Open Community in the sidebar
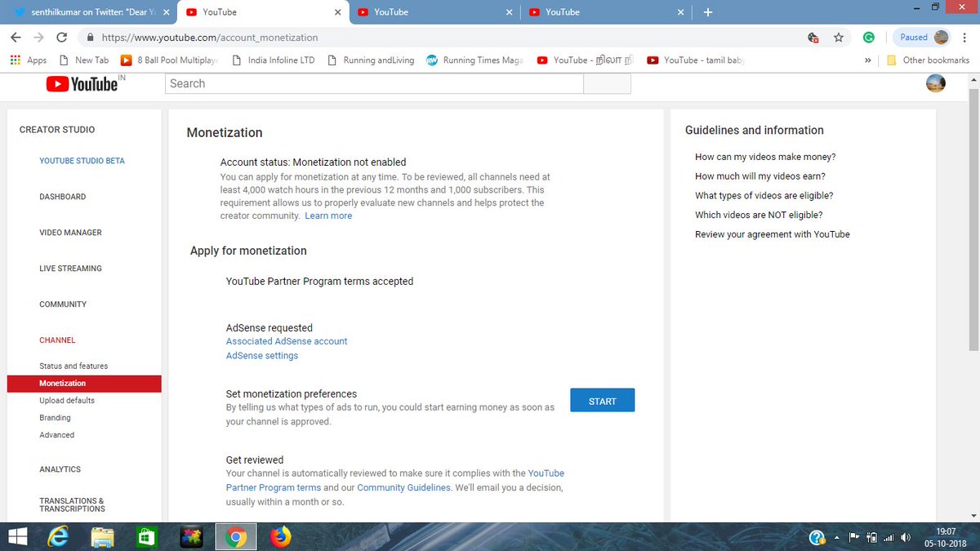The width and height of the screenshot is (980, 551). pos(63,304)
